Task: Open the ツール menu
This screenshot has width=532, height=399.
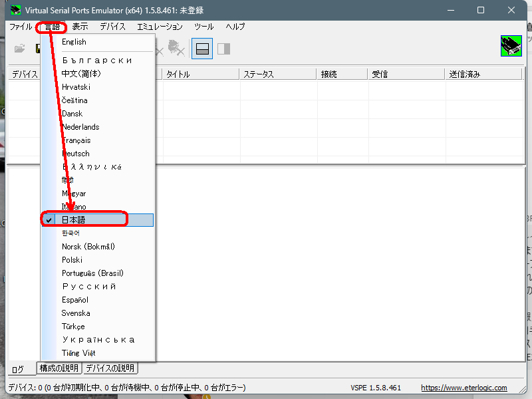Action: 203,27
